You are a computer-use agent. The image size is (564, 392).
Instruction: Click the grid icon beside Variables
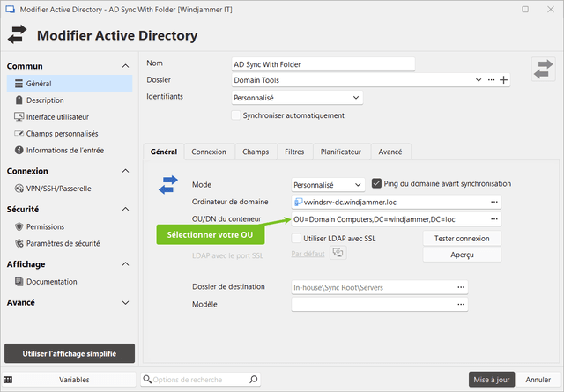pyautogui.click(x=8, y=379)
